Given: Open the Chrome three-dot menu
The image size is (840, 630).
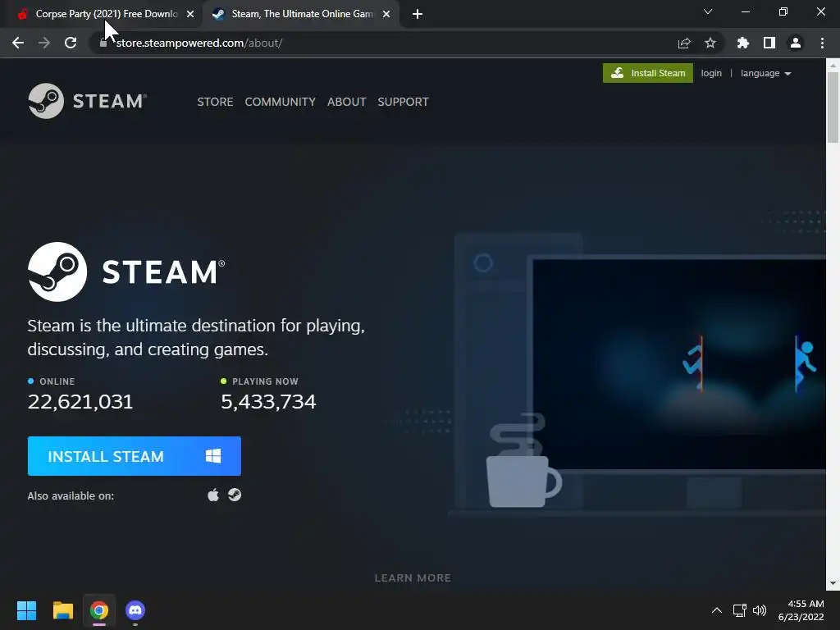Looking at the screenshot, I should click(x=822, y=43).
